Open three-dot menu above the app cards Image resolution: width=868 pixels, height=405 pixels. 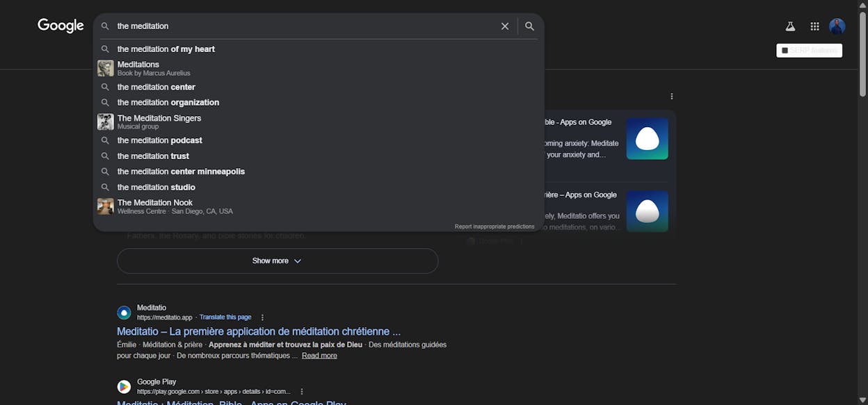coord(671,97)
